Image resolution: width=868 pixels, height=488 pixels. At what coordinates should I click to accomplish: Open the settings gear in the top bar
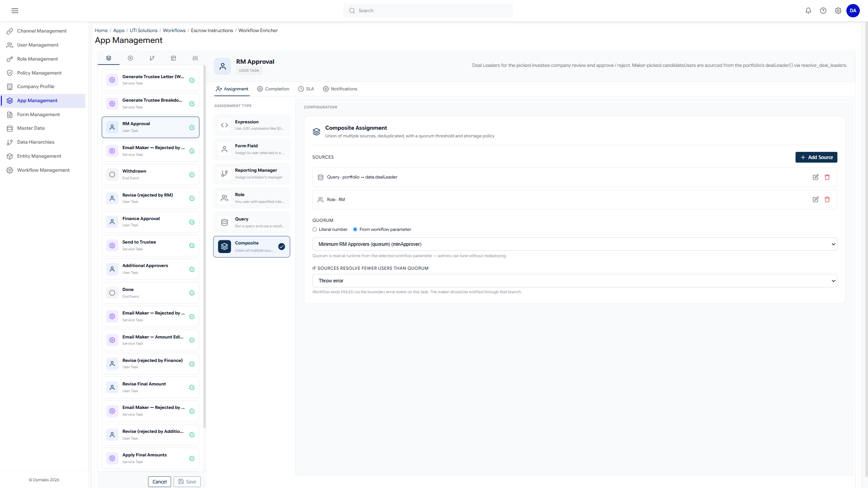(838, 10)
